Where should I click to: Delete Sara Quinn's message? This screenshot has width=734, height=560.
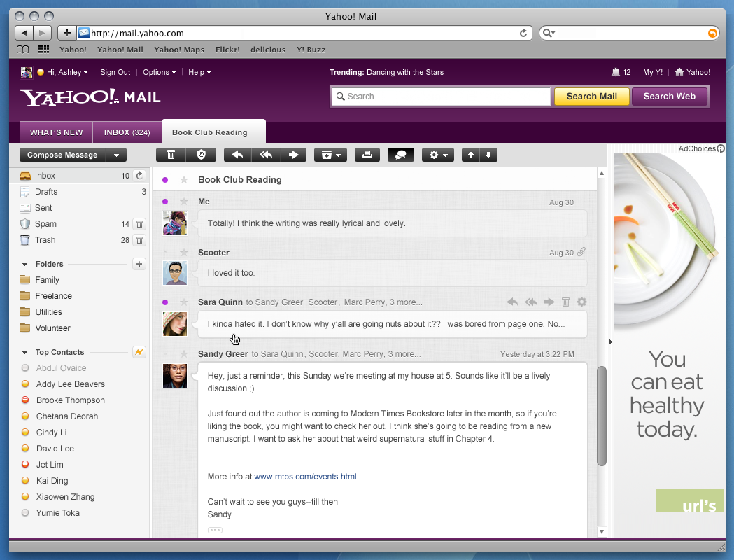(565, 302)
